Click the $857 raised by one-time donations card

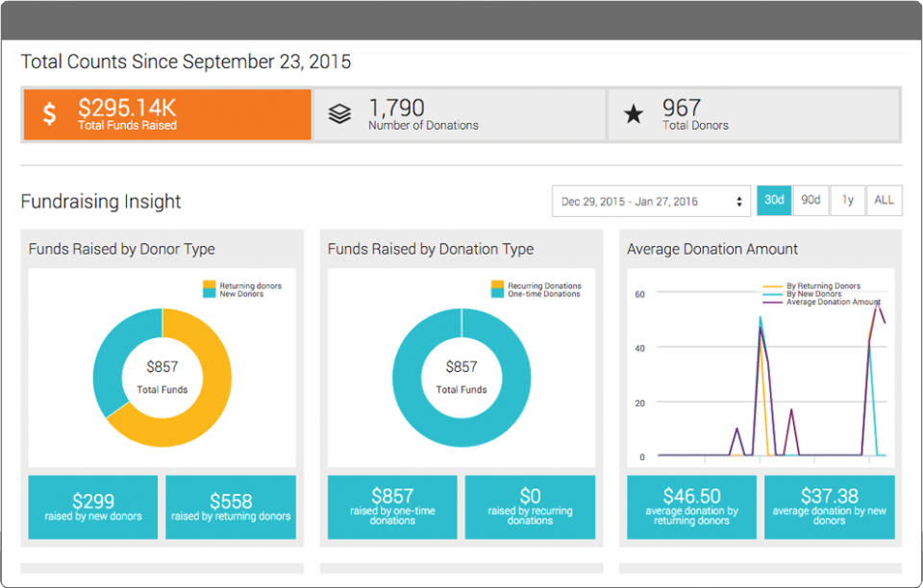click(392, 507)
